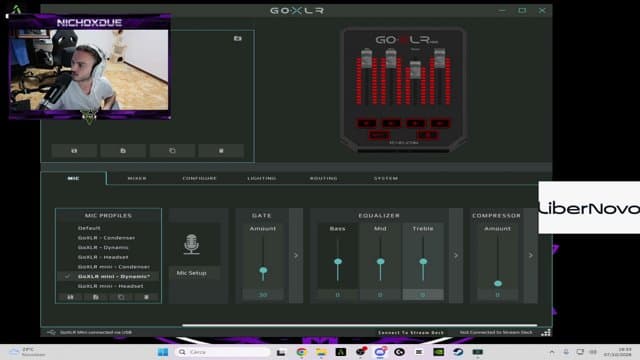Screen dimensions: 640x360
Task: Click the Windows taskbar search box
Action: click(222, 352)
